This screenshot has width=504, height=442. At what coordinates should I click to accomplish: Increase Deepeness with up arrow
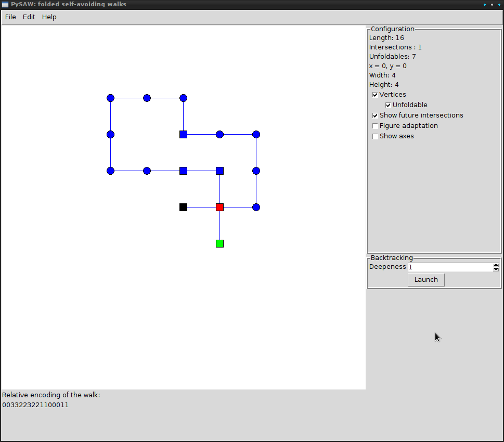[496, 265]
